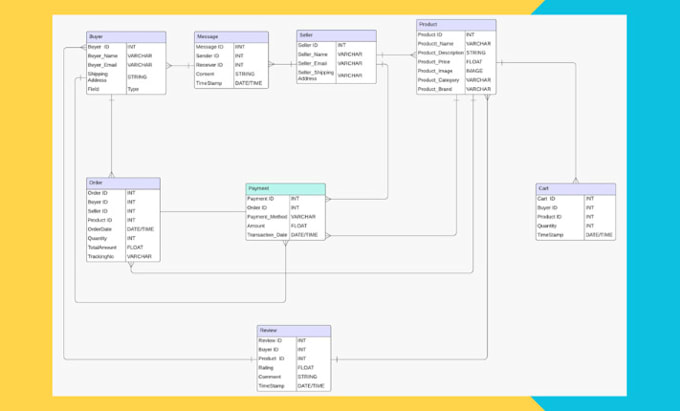The width and height of the screenshot is (680, 411).
Task: Click the TotalAmount field
Action: click(102, 248)
